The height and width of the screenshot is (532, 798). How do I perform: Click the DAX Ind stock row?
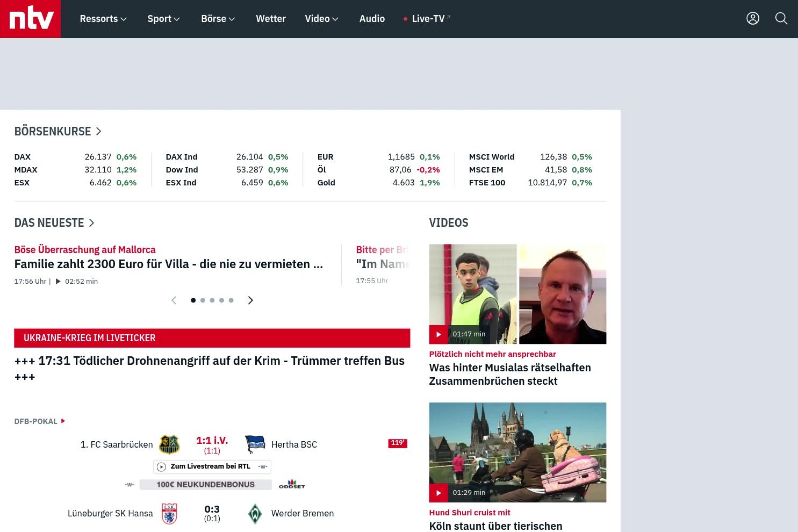tap(227, 157)
